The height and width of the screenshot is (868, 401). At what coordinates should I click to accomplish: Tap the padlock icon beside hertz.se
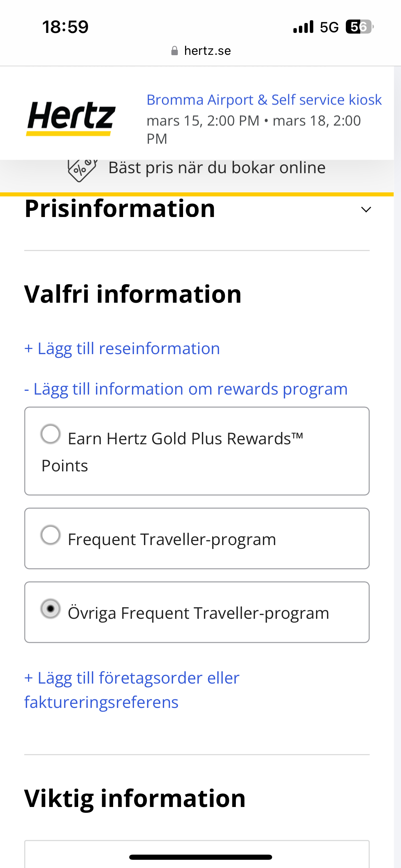[174, 51]
